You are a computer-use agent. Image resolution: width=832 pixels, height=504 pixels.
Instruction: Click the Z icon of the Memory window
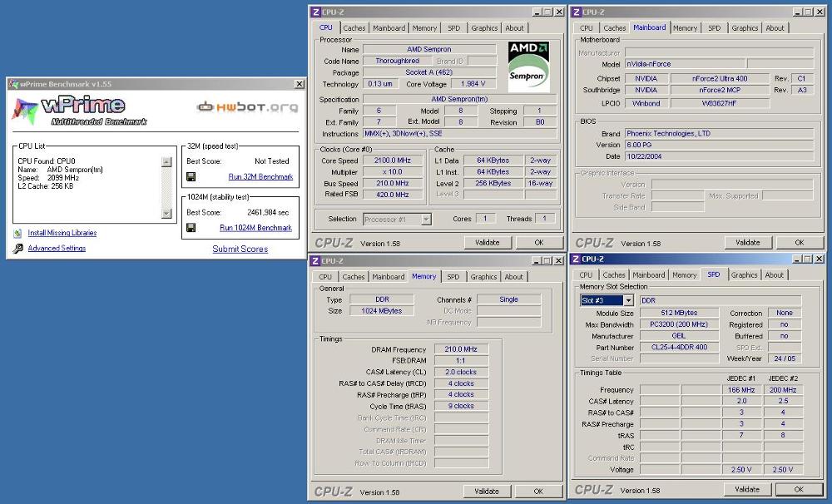[315, 260]
